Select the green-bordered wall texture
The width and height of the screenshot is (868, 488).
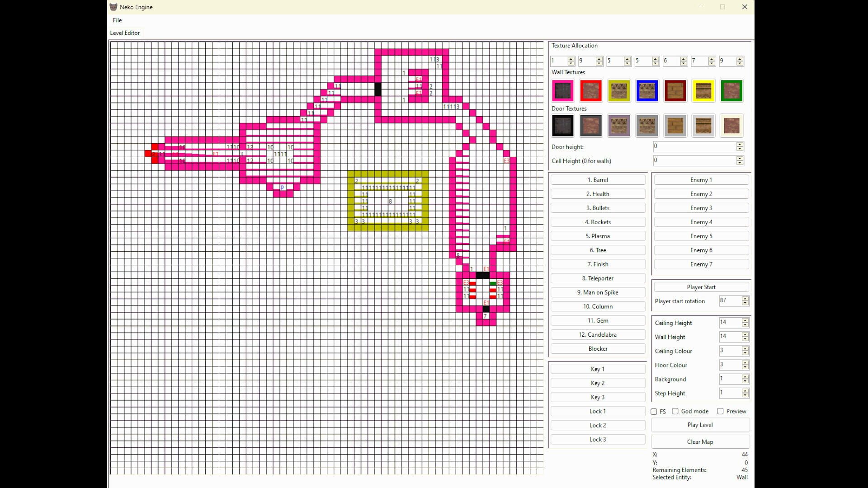[x=731, y=90]
